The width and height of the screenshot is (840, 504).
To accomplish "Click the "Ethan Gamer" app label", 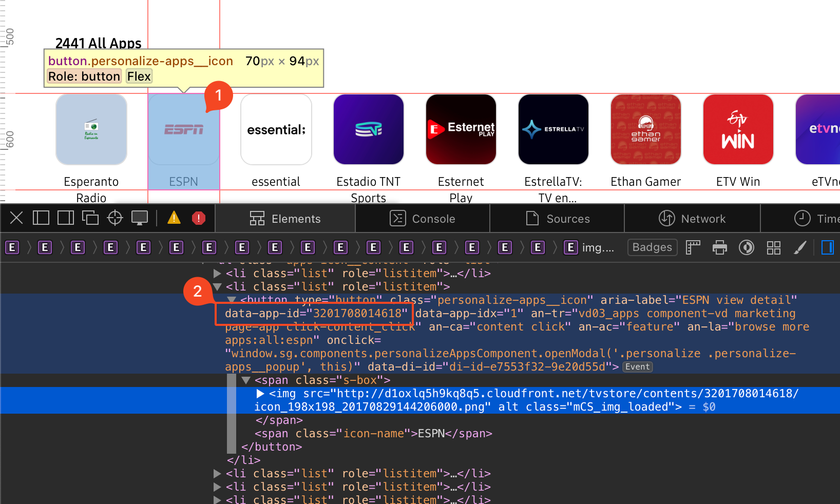I will point(646,182).
